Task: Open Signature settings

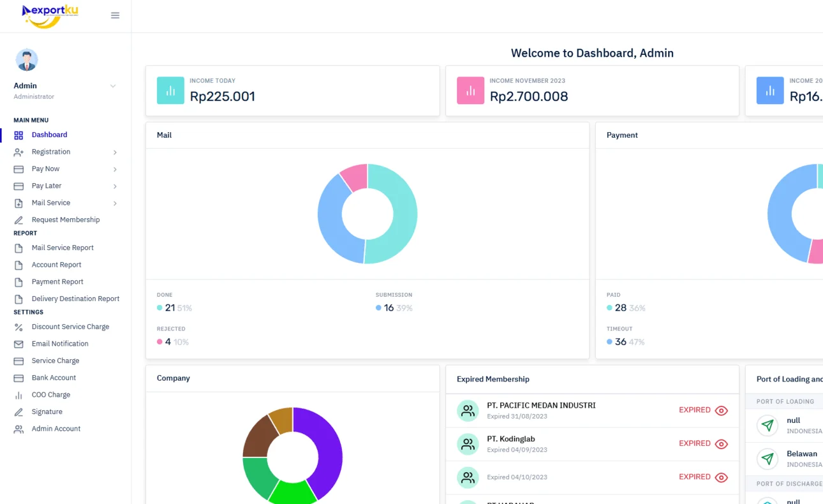Action: click(47, 412)
